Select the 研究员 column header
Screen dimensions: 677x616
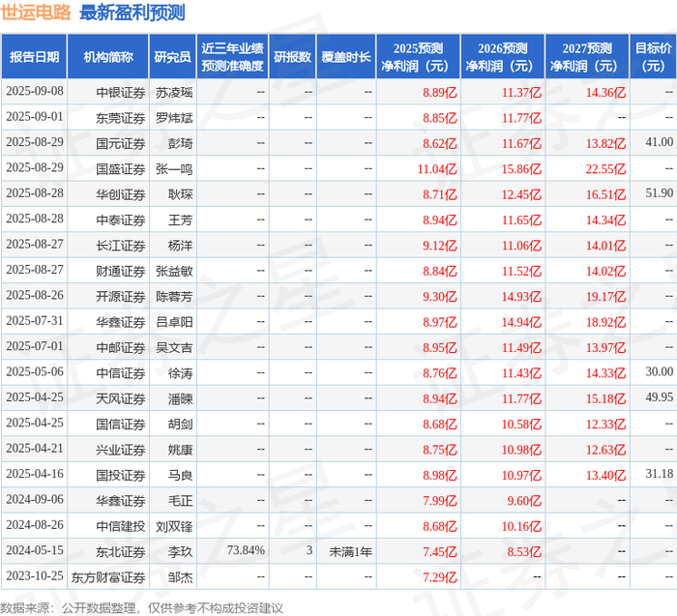[173, 57]
